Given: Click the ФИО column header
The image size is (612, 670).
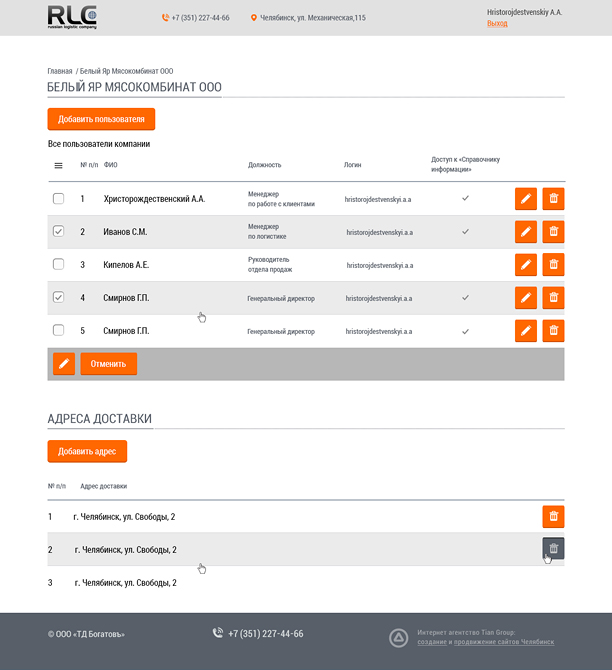Looking at the screenshot, I should point(110,165).
